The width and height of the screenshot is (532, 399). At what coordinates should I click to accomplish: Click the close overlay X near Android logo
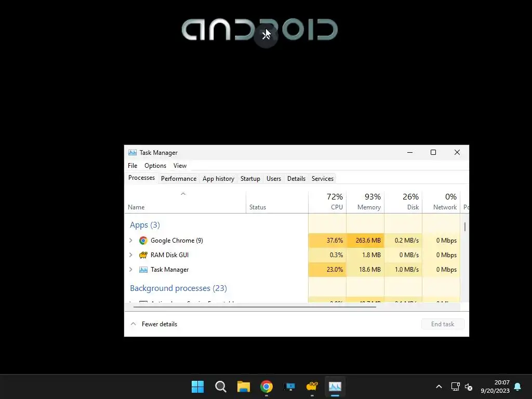tap(265, 35)
